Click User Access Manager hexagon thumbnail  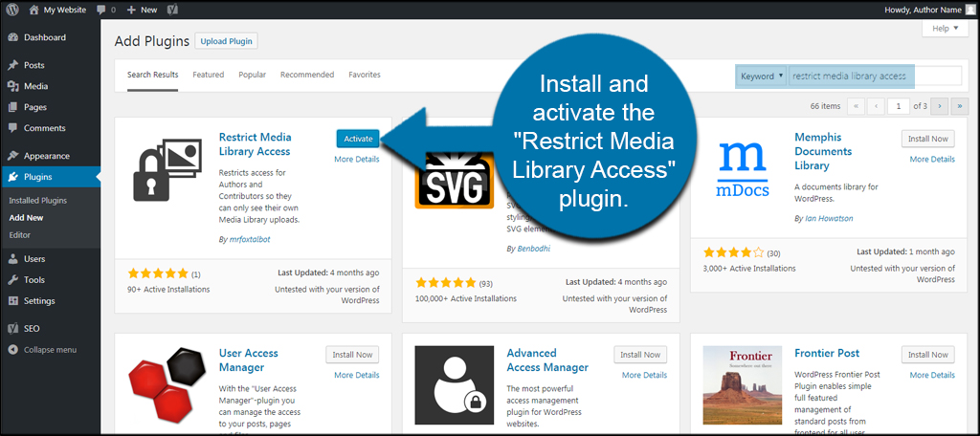(x=167, y=384)
